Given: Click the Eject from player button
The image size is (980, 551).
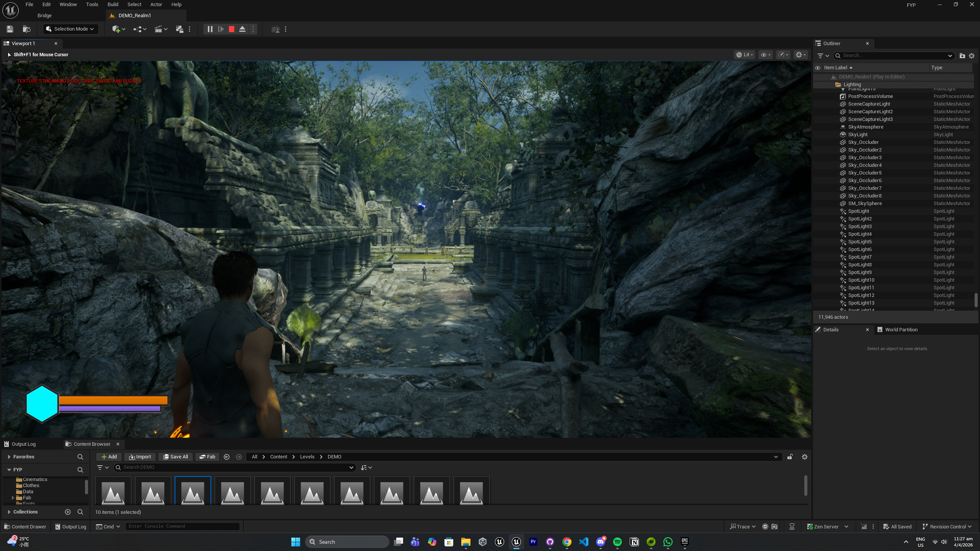Looking at the screenshot, I should click(x=242, y=29).
